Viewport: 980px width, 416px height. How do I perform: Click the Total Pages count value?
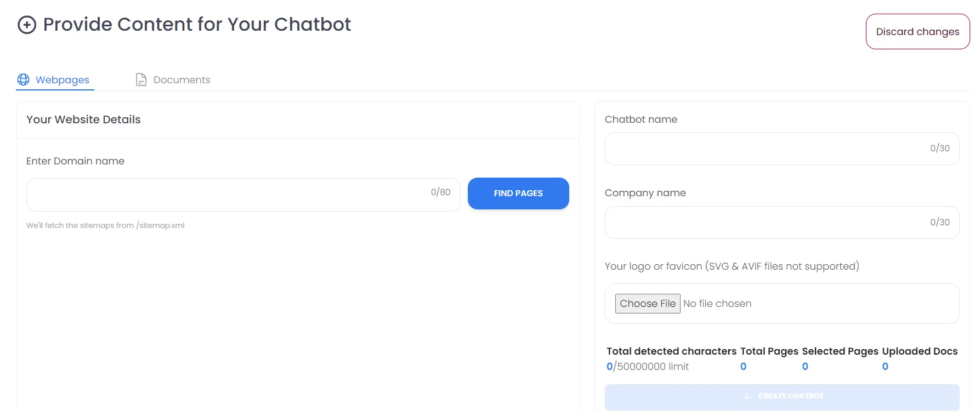tap(743, 367)
